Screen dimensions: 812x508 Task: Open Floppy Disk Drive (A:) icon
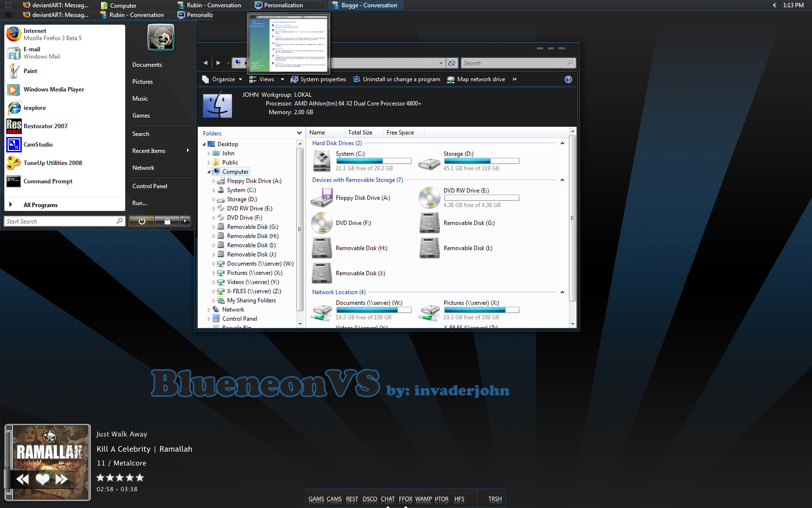click(321, 198)
